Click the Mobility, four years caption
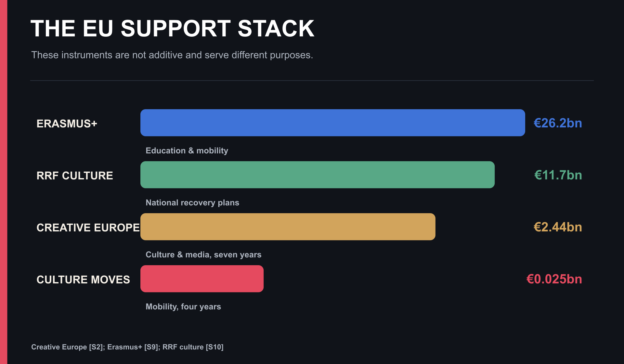The width and height of the screenshot is (624, 364). click(x=183, y=307)
